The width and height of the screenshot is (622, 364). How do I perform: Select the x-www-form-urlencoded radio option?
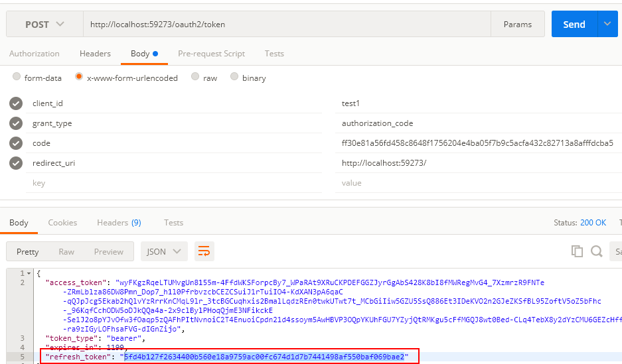(79, 76)
